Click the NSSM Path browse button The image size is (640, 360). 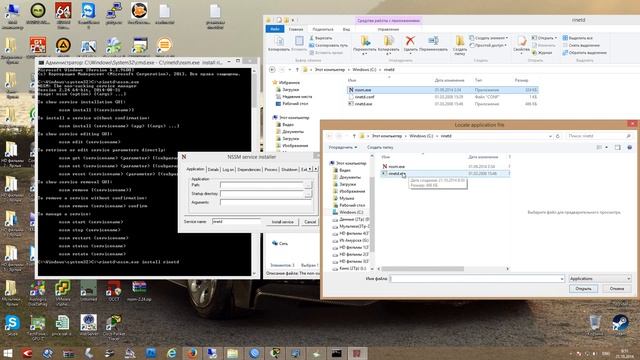[x=308, y=185]
